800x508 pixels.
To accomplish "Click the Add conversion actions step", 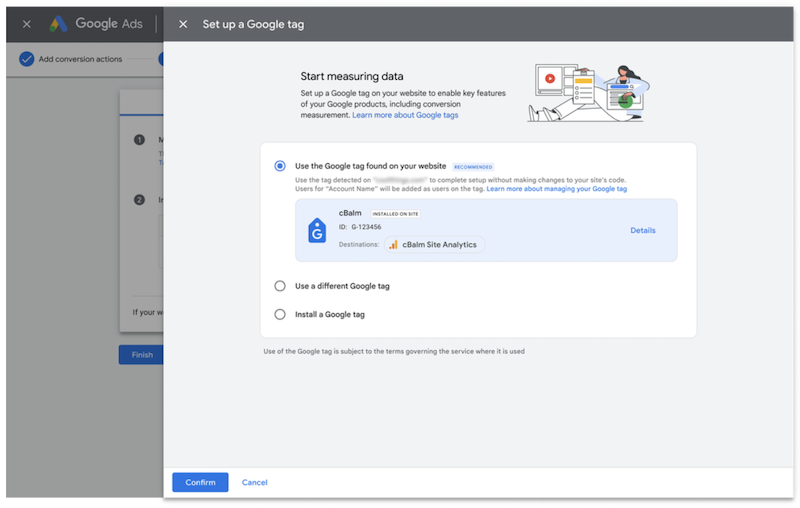I will [x=70, y=59].
